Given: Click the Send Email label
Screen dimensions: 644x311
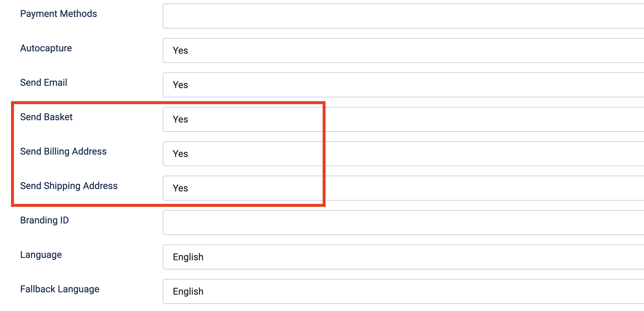Looking at the screenshot, I should (43, 82).
